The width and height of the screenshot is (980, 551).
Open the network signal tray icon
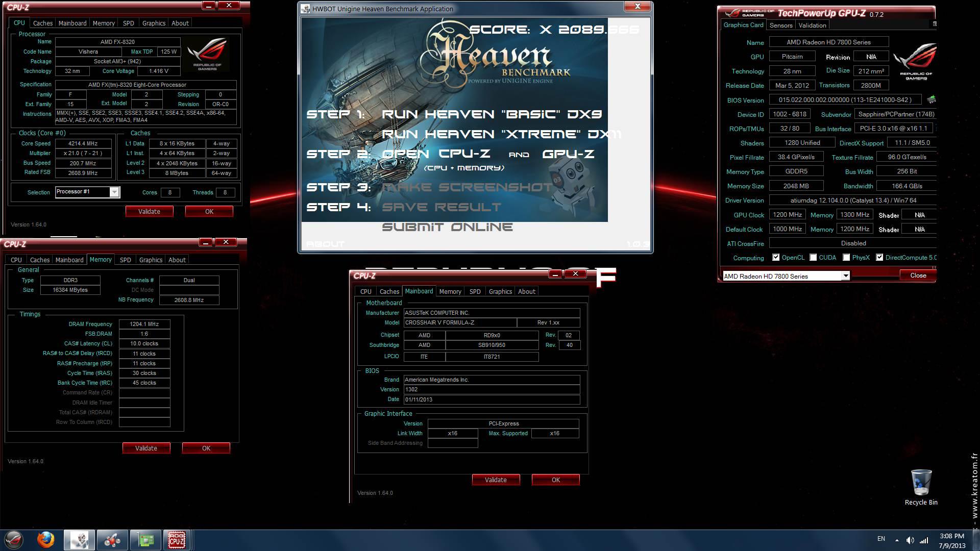(924, 540)
